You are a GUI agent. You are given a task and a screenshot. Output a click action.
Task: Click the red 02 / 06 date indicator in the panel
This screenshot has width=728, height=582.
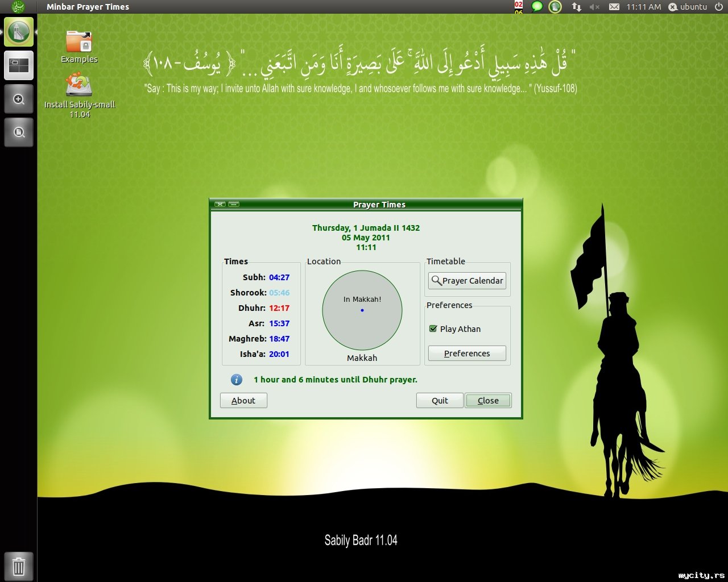[519, 7]
